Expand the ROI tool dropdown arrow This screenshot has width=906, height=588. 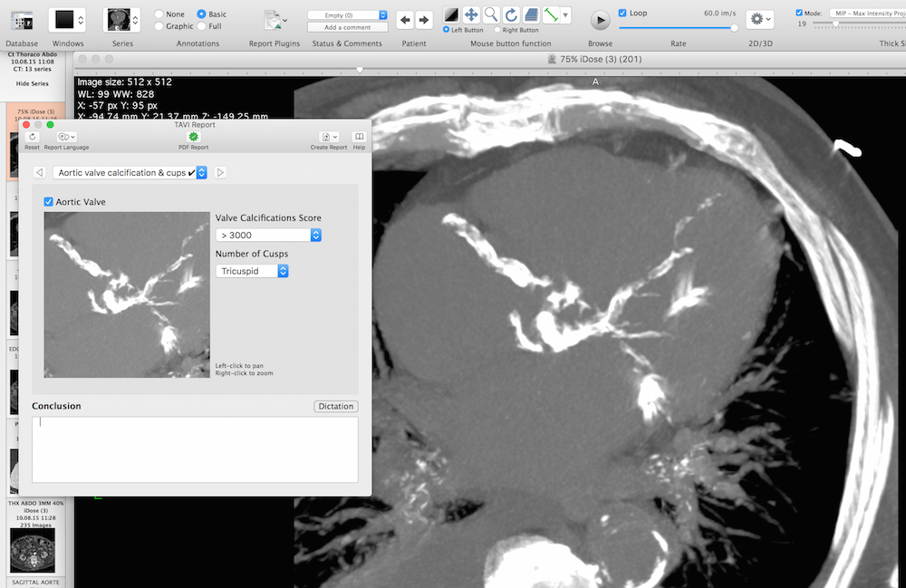pyautogui.click(x=565, y=15)
